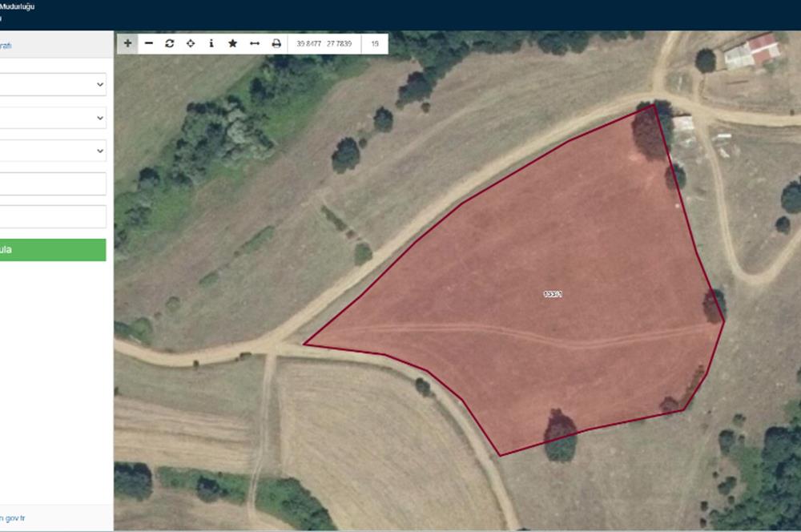Focus the first empty text field

tap(52, 183)
